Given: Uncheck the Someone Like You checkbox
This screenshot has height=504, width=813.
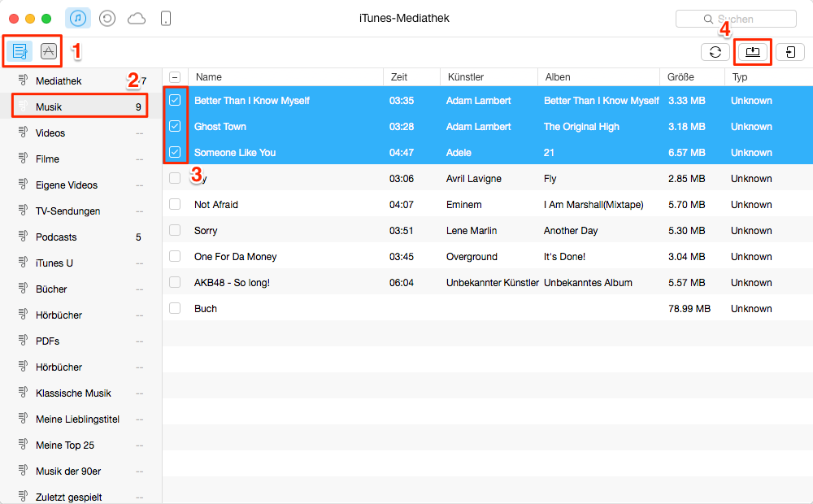Looking at the screenshot, I should 175,152.
